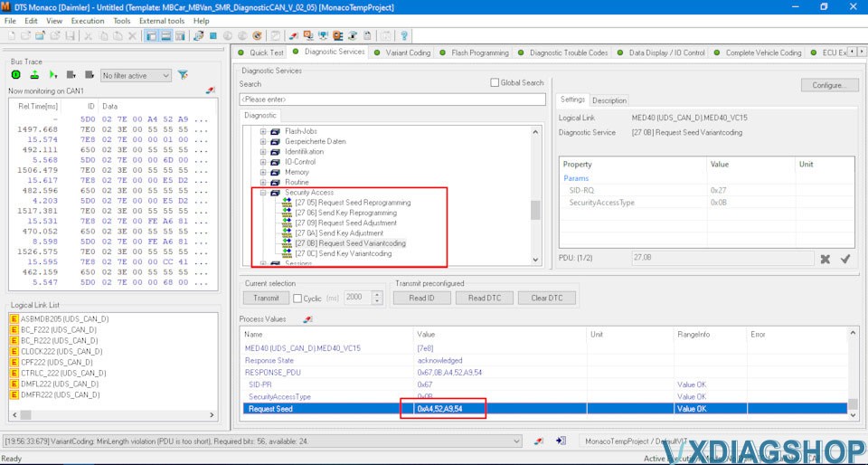Click the first dark square Bus Trace icon

(x=71, y=75)
